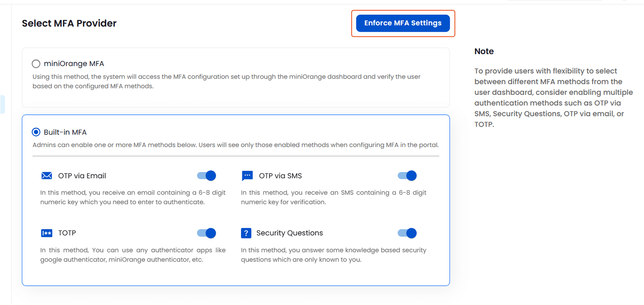Screen dimensions: 644x305
Task: Click the Note heading on the right
Action: [x=484, y=51]
